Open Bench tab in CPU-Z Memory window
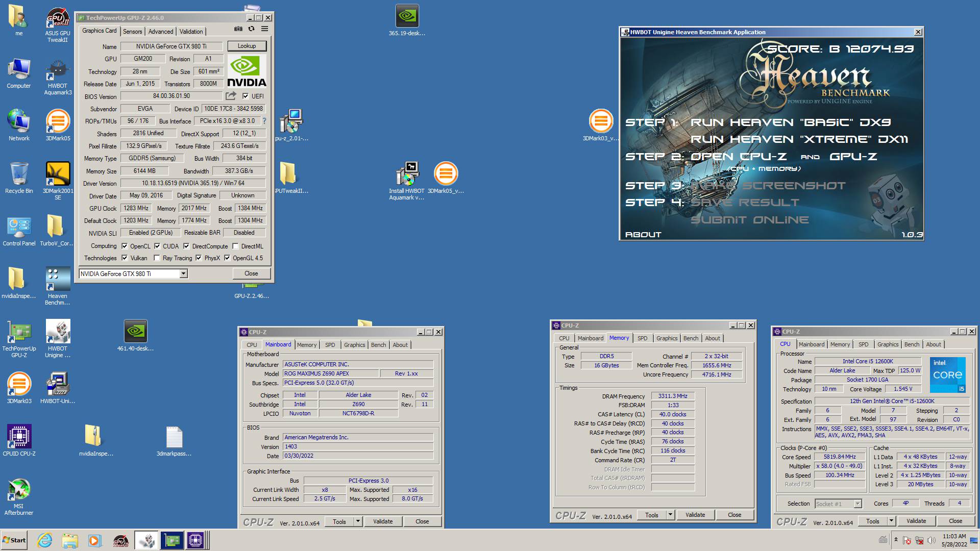980x551 pixels. coord(691,338)
